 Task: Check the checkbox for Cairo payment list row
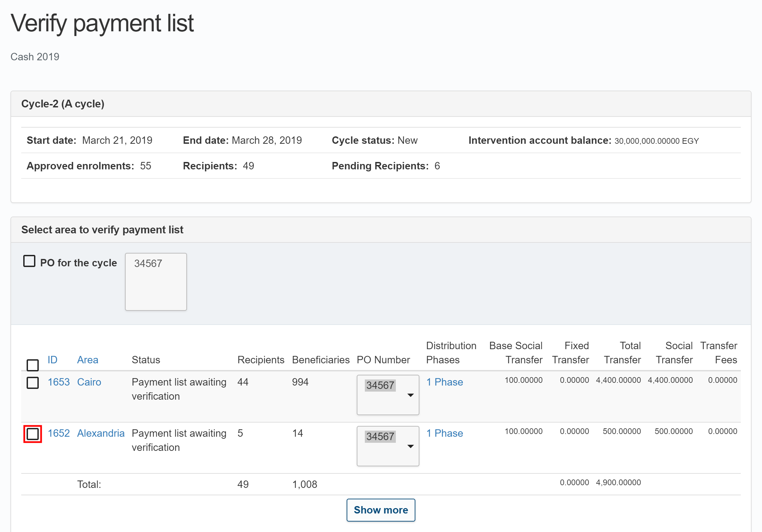(32, 383)
